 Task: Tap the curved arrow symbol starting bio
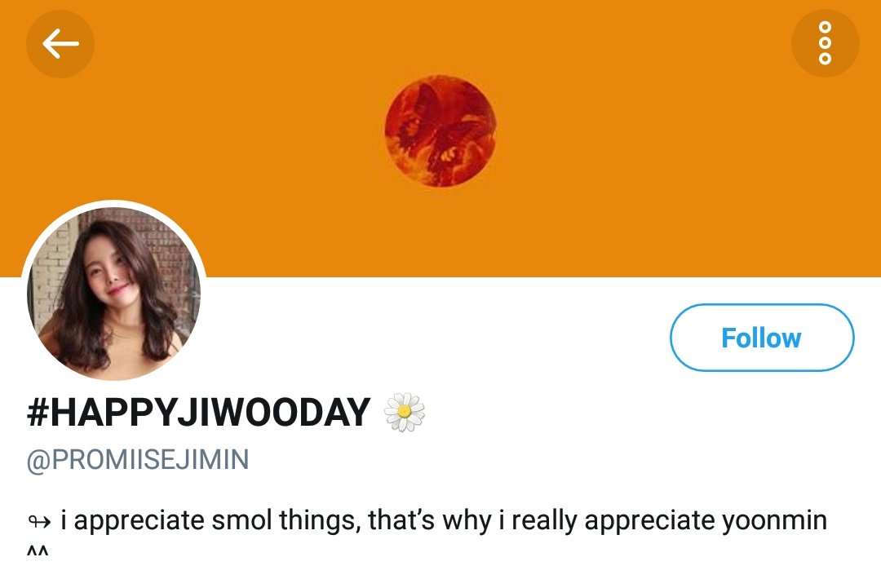tap(39, 522)
